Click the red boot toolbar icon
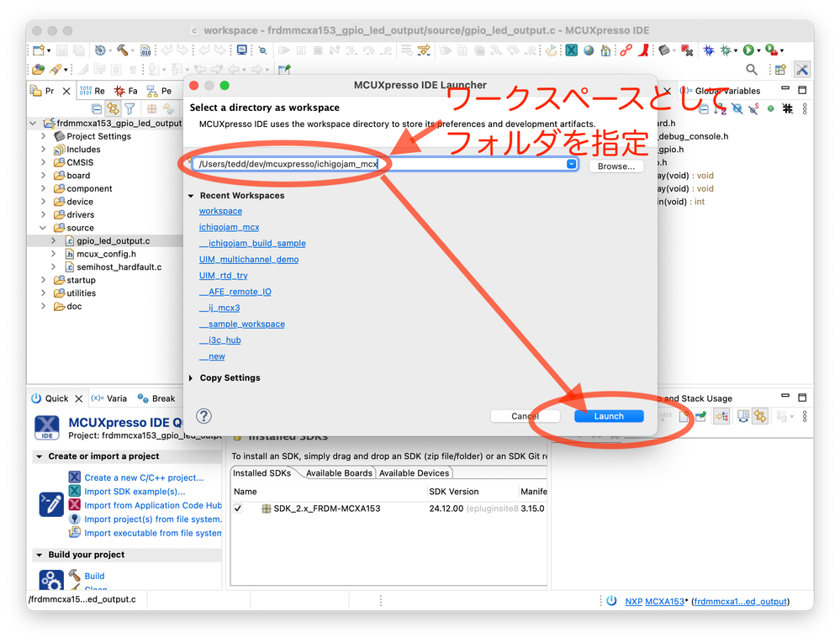The height and width of the screenshot is (643, 840). 644,50
